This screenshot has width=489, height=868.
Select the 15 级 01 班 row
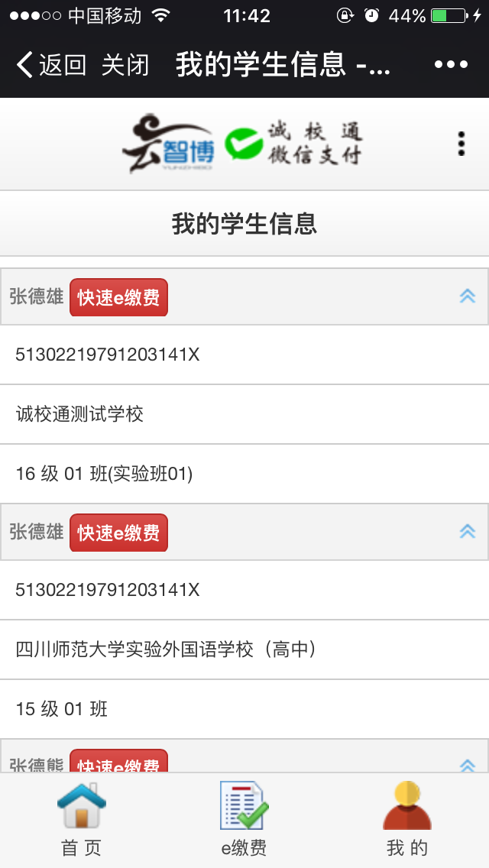(244, 709)
